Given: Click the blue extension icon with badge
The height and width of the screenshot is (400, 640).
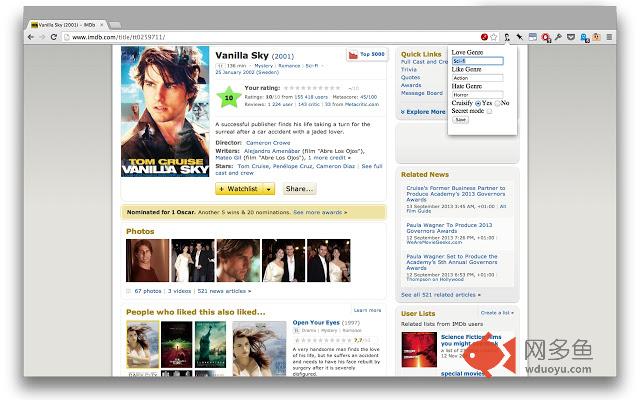Looking at the screenshot, I should click(584, 38).
